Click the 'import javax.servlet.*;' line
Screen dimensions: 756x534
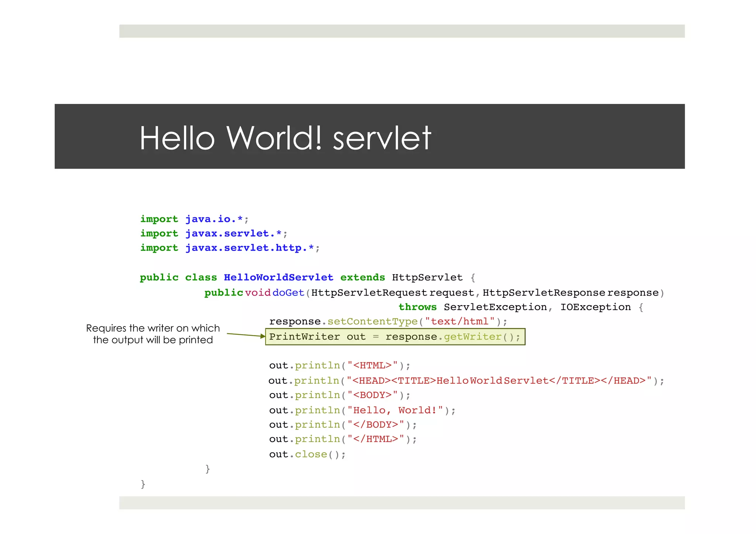pyautogui.click(x=213, y=234)
